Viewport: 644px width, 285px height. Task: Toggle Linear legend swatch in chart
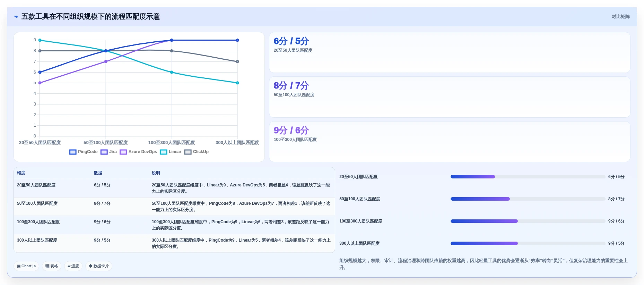tap(164, 152)
